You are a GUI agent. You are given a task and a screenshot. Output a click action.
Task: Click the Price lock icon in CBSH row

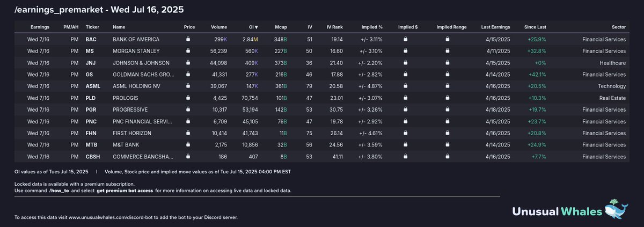188,157
